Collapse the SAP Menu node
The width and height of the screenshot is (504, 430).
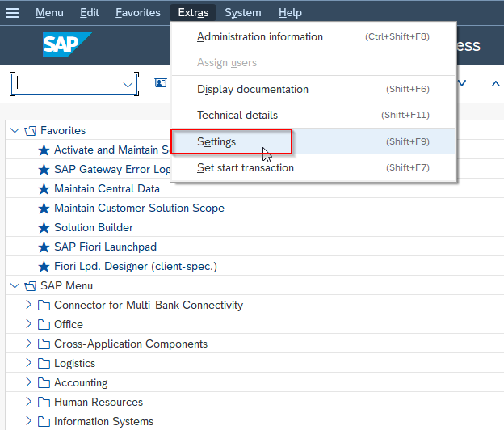point(15,285)
